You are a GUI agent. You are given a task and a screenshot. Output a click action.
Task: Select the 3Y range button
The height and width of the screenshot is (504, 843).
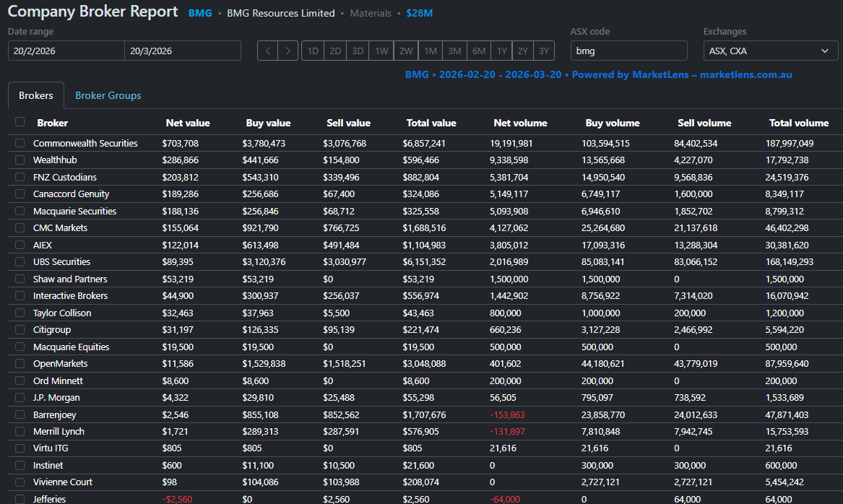[x=543, y=51]
